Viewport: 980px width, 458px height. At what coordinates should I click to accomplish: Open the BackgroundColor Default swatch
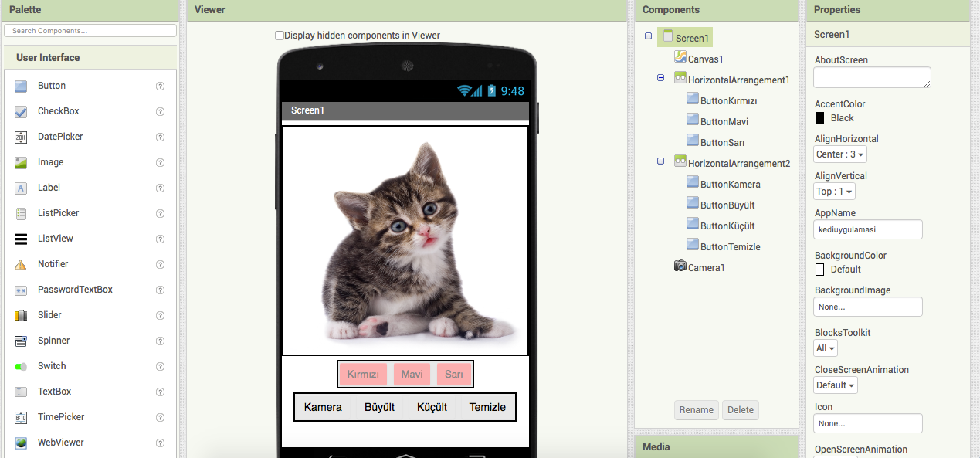820,270
